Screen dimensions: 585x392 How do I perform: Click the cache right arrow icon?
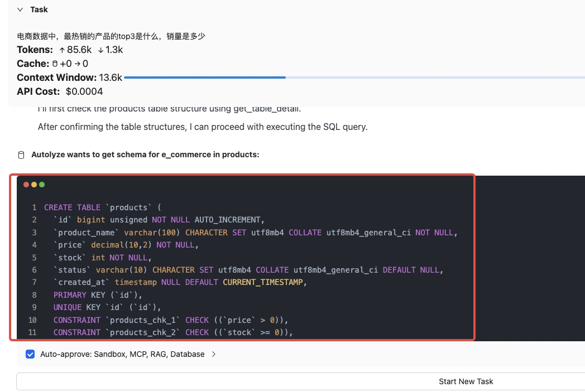coord(77,64)
